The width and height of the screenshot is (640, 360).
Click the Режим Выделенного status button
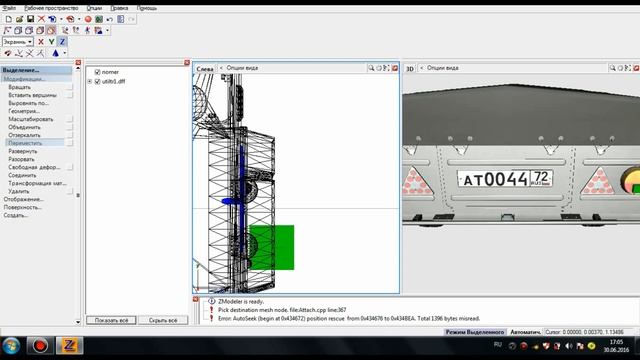point(475,332)
